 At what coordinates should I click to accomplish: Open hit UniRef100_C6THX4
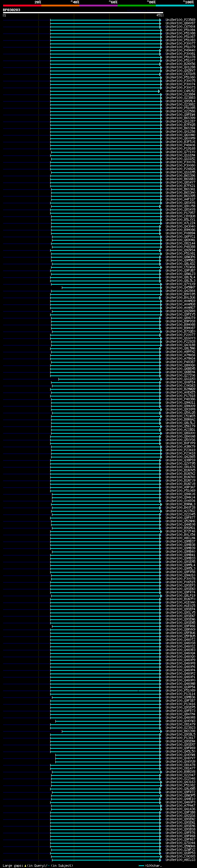pyautogui.click(x=180, y=26)
